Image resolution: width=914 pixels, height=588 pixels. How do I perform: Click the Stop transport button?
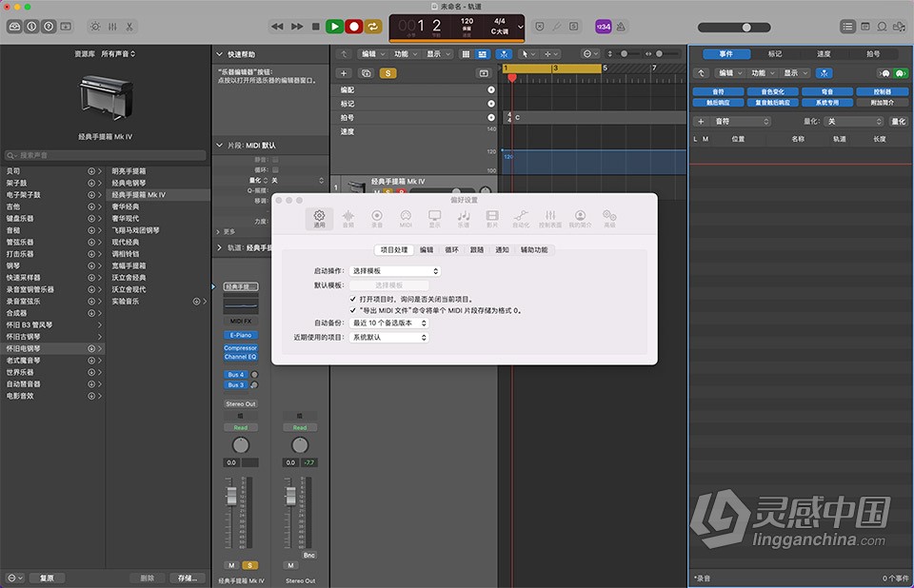pos(316,27)
